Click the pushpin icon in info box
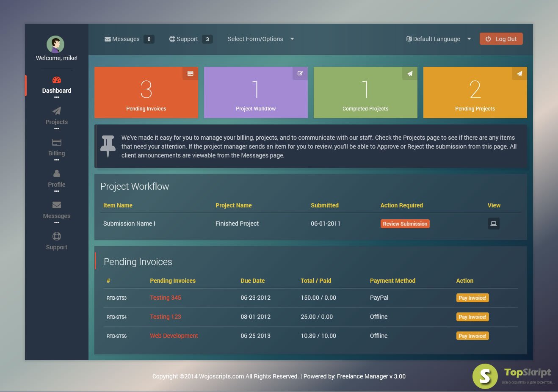 (108, 146)
